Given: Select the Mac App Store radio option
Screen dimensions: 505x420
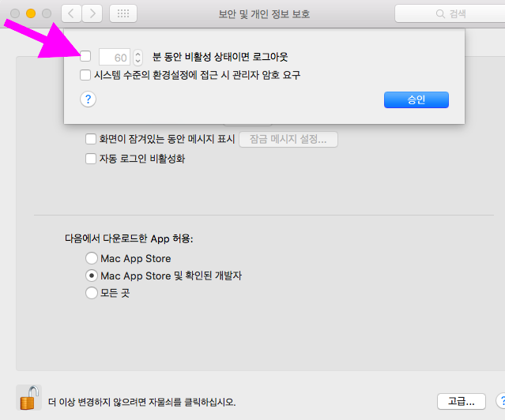Looking at the screenshot, I should [x=92, y=258].
